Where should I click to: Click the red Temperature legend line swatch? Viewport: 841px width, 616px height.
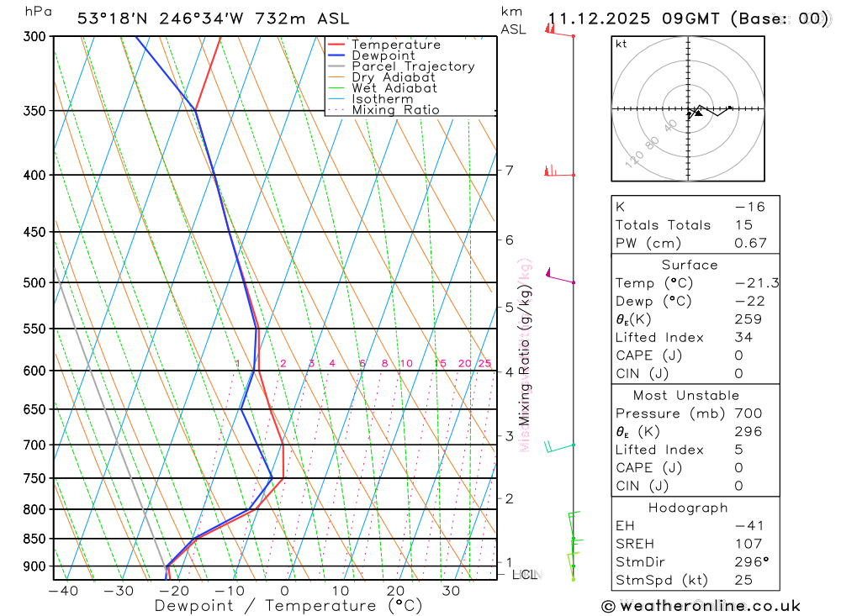[336, 45]
